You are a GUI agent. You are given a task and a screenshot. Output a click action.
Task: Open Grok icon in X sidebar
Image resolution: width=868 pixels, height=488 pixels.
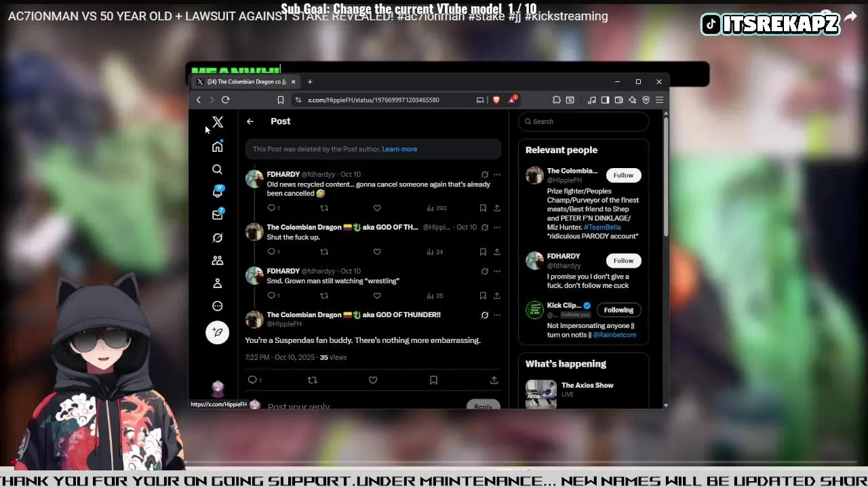tap(217, 238)
